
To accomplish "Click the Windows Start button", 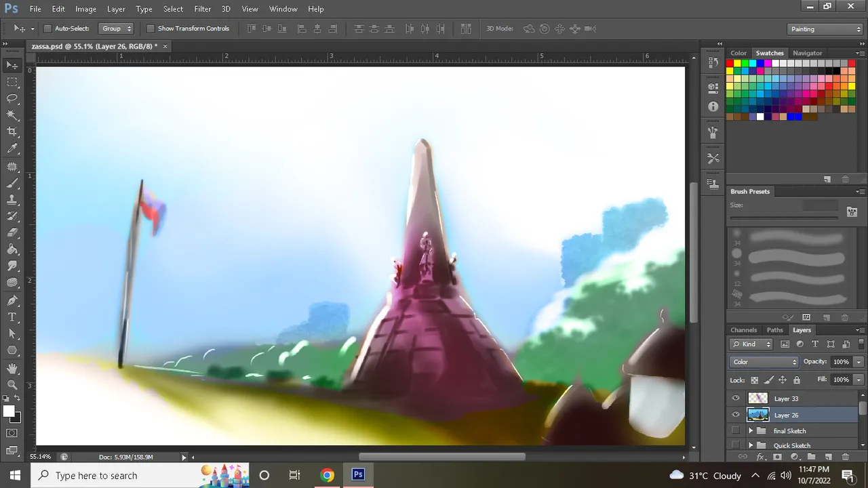I will [15, 475].
